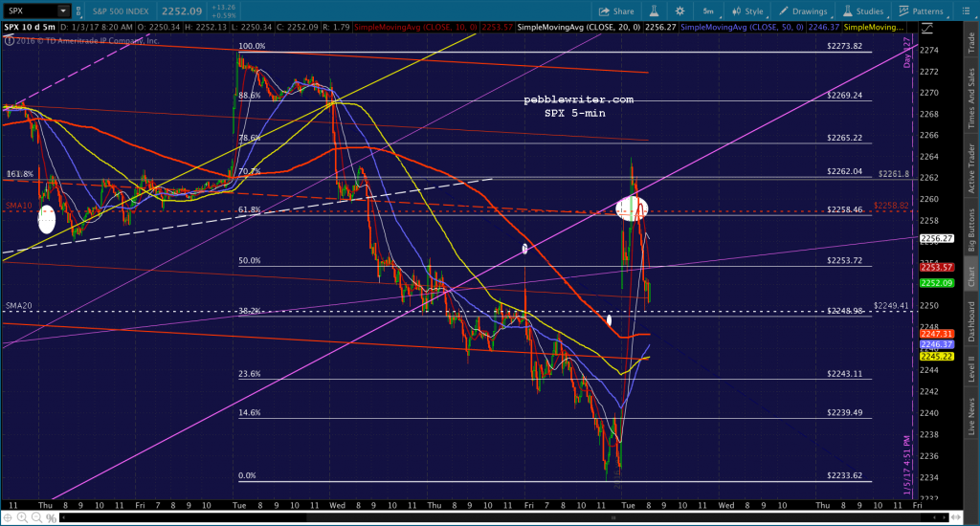Open the Big Buttons side tab
This screenshot has width=980, height=526.
(x=971, y=230)
